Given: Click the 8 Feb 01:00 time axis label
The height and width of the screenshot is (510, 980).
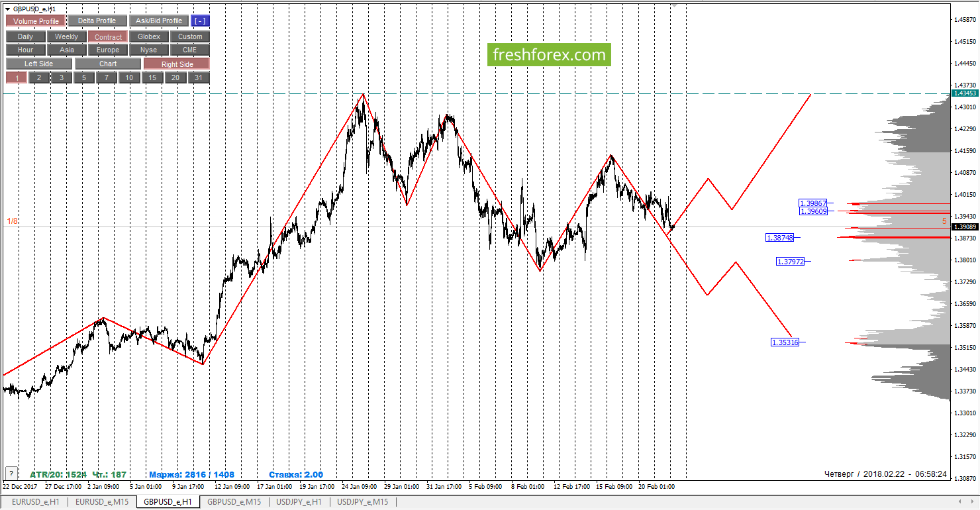Looking at the screenshot, I should tap(528, 486).
